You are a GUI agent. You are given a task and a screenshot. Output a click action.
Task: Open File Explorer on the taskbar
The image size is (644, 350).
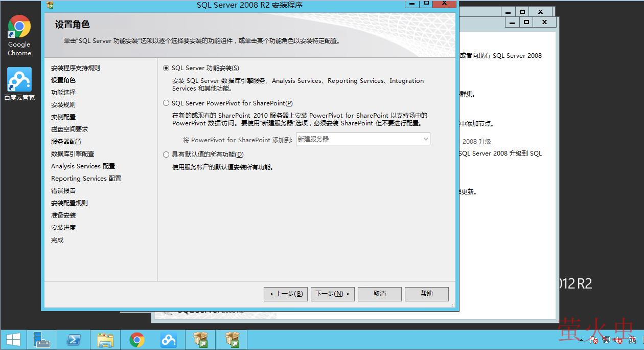(x=106, y=340)
